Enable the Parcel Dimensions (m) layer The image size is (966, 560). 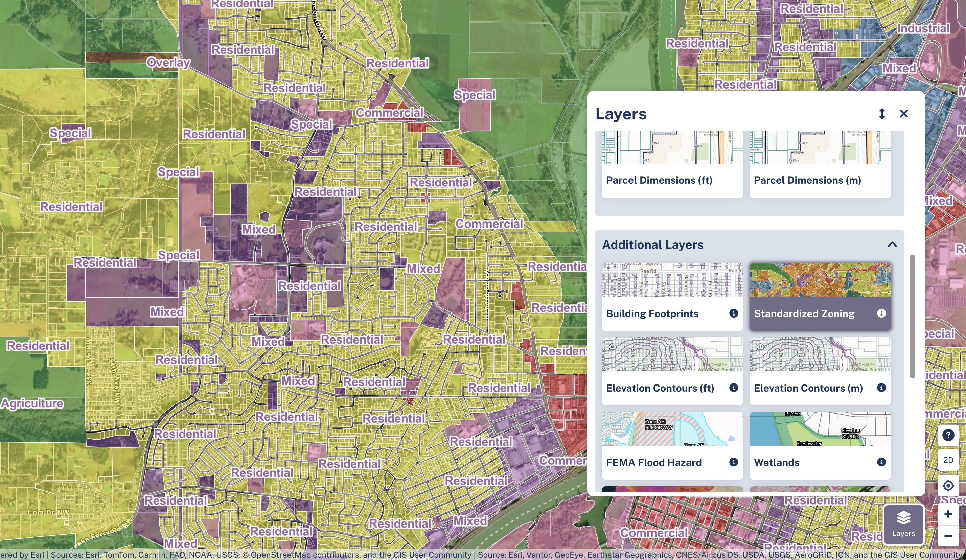[820, 165]
